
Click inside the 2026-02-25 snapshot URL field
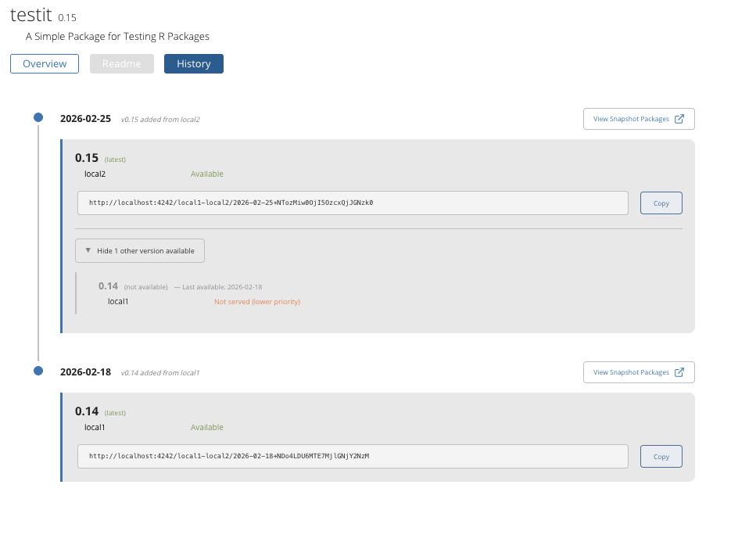tap(353, 203)
